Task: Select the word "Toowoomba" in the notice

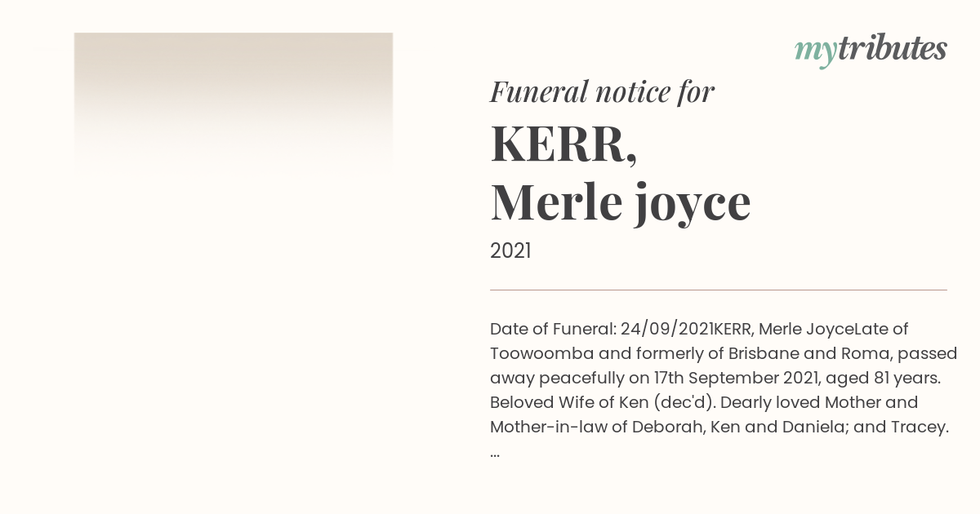Action: pyautogui.click(x=541, y=353)
